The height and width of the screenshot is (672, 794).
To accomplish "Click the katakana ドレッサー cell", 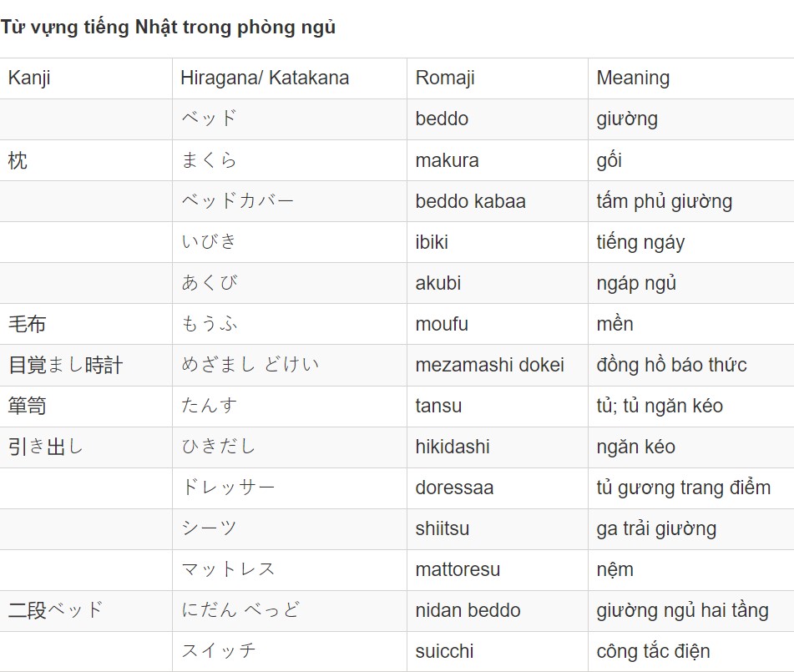I will [x=290, y=488].
